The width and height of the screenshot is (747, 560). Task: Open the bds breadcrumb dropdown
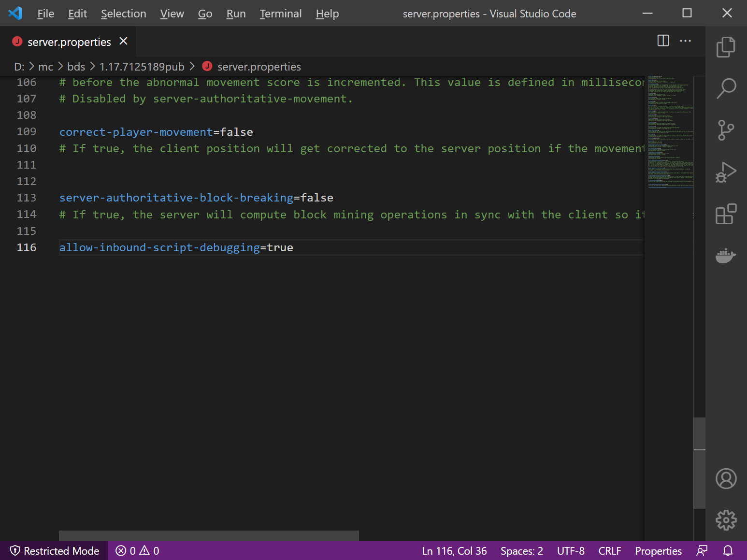pyautogui.click(x=76, y=66)
